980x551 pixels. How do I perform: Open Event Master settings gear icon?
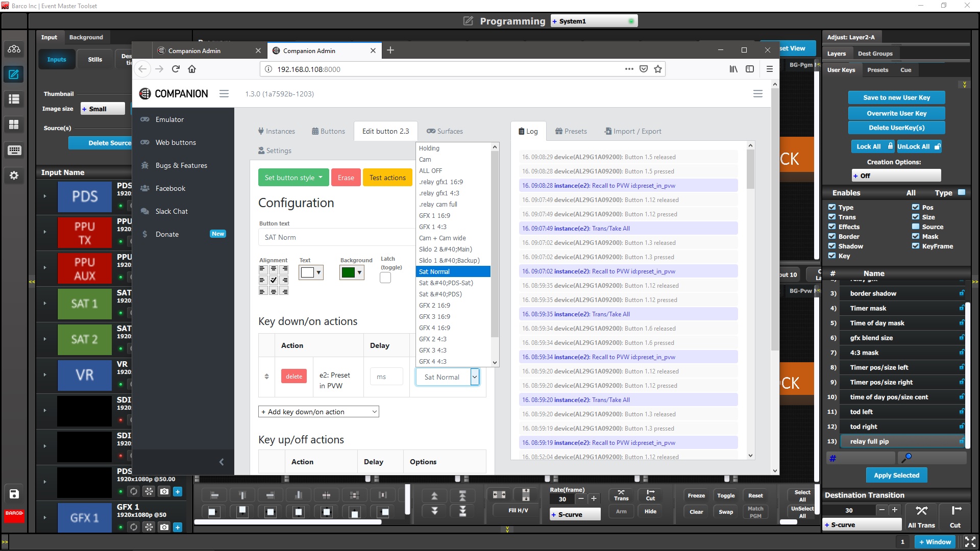(x=14, y=176)
